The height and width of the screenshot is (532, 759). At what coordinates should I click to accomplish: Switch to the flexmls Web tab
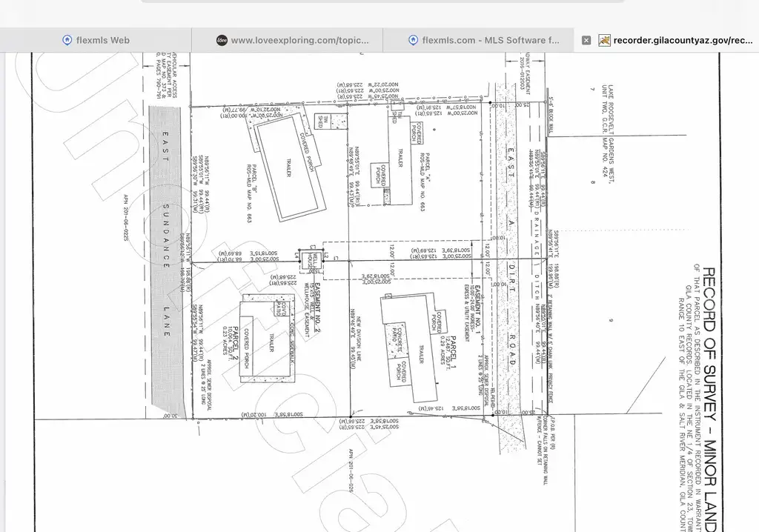96,40
